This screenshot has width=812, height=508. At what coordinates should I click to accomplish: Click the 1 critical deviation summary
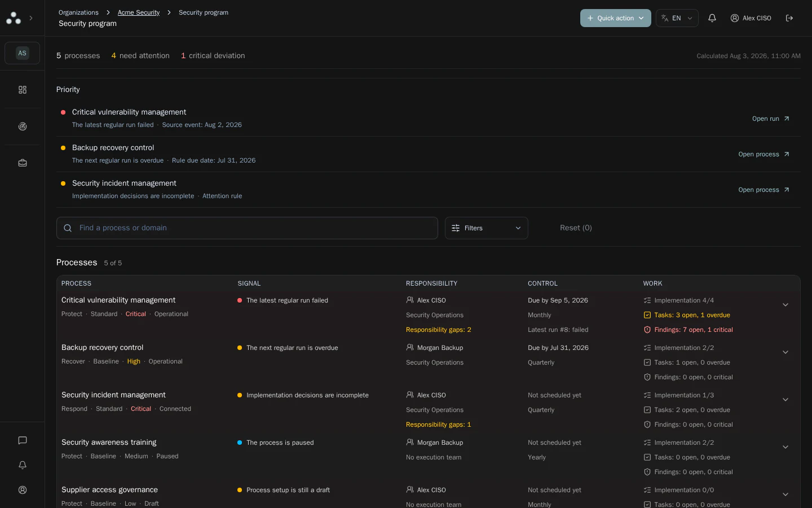coord(213,56)
